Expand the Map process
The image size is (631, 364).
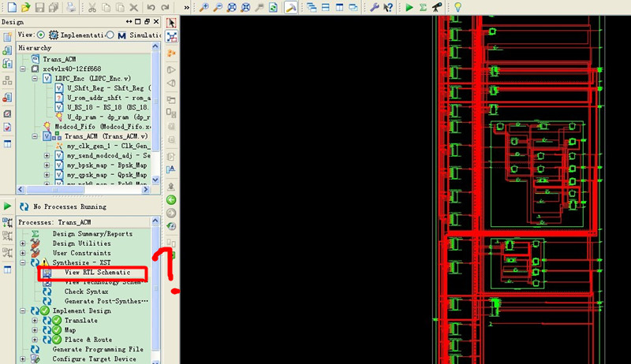(35, 330)
